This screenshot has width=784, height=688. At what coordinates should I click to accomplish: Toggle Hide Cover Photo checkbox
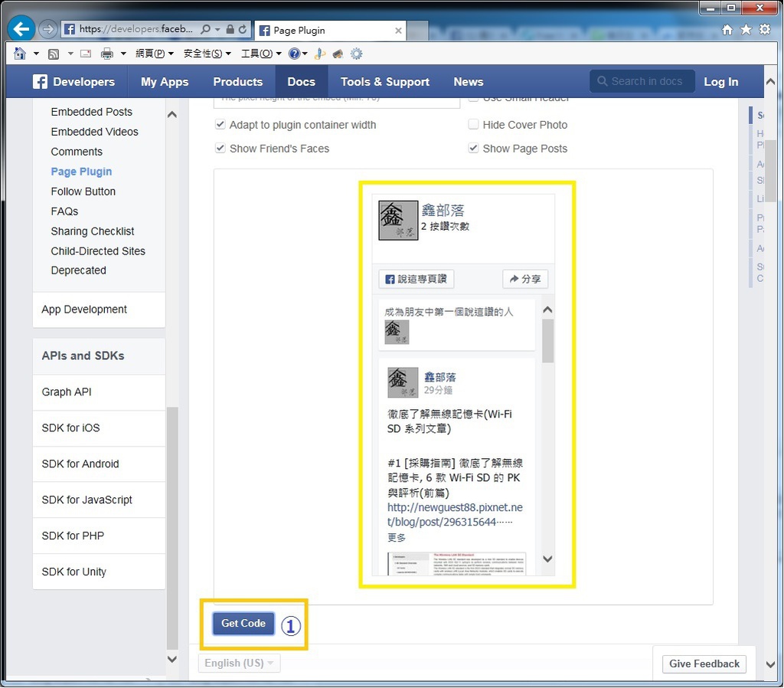point(473,124)
